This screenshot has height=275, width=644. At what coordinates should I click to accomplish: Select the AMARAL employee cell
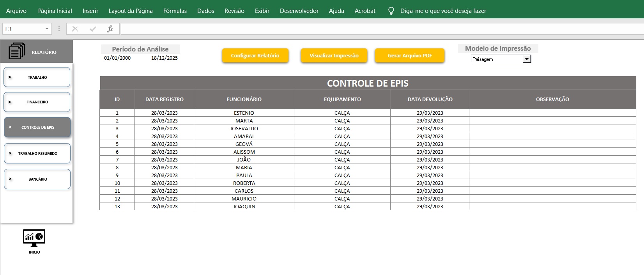pyautogui.click(x=244, y=136)
